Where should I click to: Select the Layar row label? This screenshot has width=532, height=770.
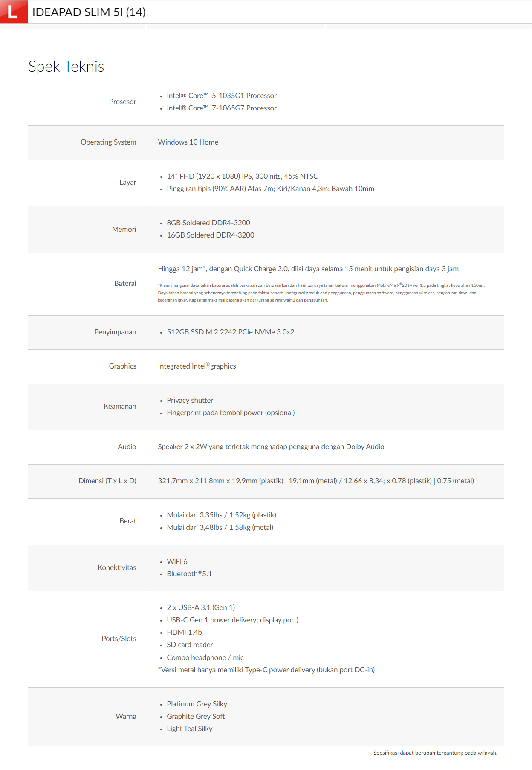[127, 182]
